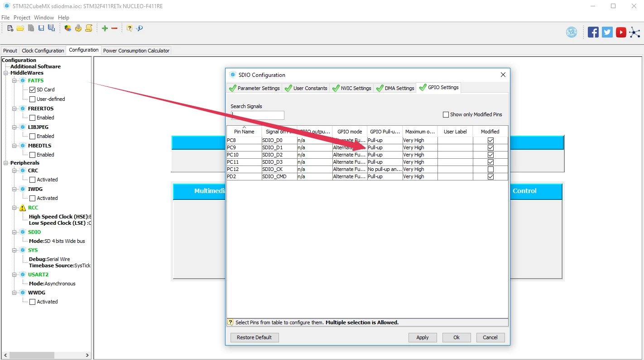Click the colored cubes generate code icon
Image resolution: width=644 pixels, height=360 pixels.
(x=68, y=28)
